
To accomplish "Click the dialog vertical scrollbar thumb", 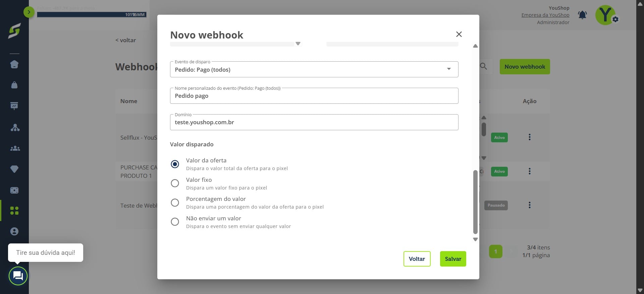I will pyautogui.click(x=475, y=202).
